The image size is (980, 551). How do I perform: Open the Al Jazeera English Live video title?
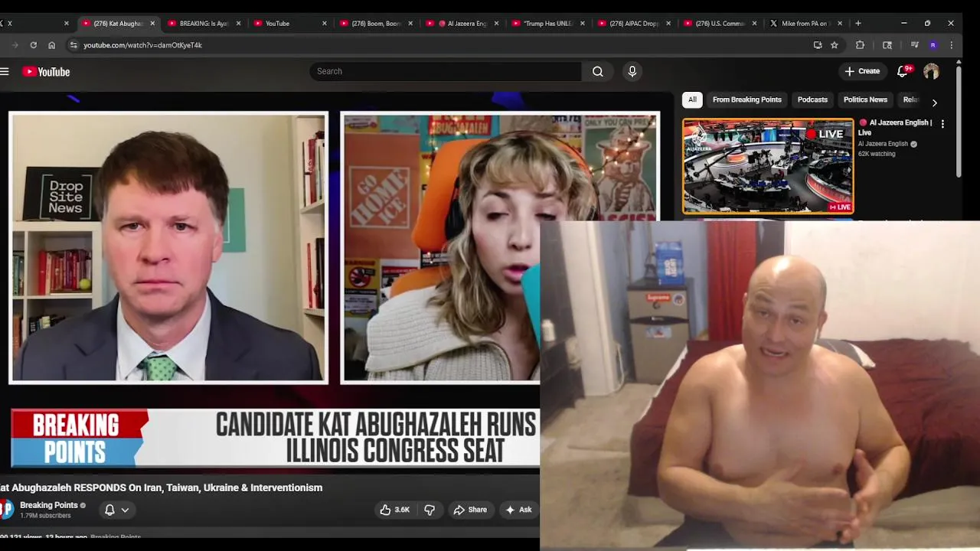[x=895, y=127]
